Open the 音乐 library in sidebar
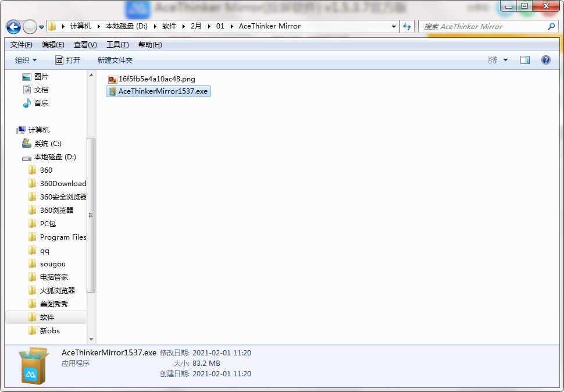This screenshot has width=564, height=392. pos(41,103)
